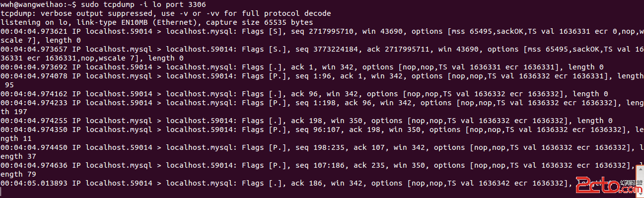The height and width of the screenshot is (198, 644).
Task: Click the timestamp 00:04:04.973621
Action: (x=33, y=31)
